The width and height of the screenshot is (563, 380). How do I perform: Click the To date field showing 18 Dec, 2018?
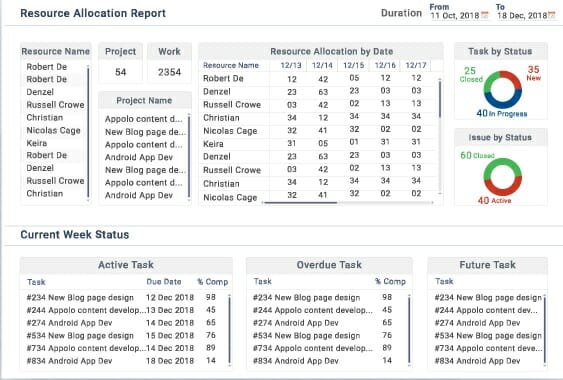[522, 16]
